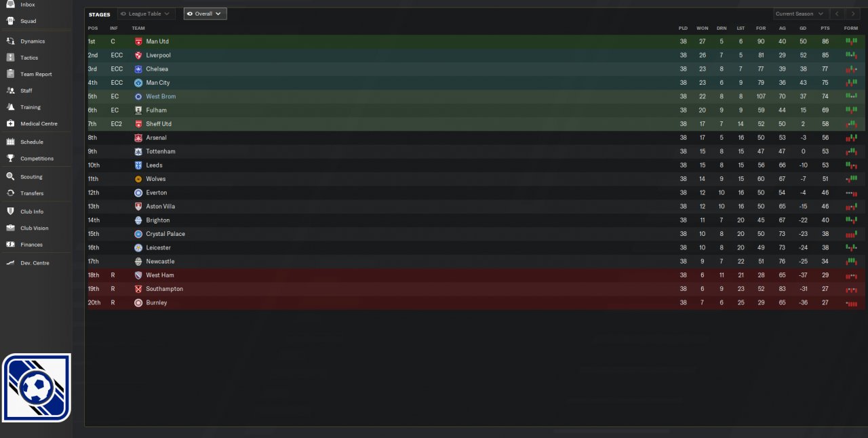Select the Competitions trophy icon

[x=10, y=158]
